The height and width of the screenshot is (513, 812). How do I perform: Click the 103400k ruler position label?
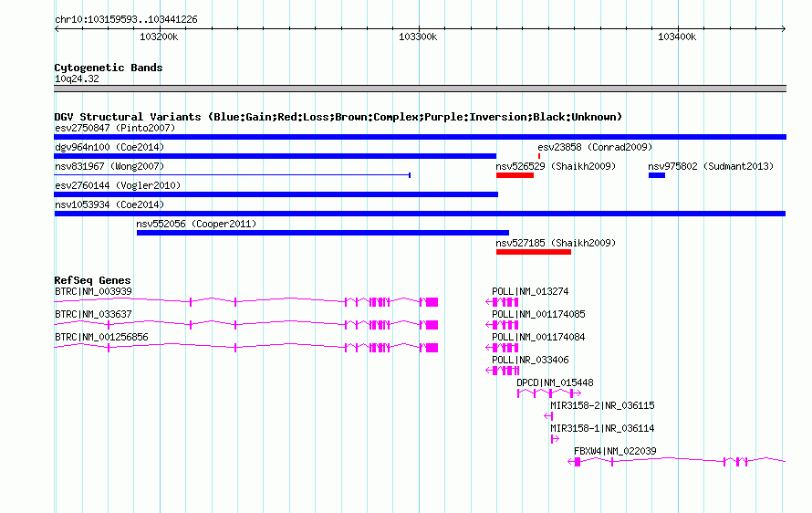point(677,37)
